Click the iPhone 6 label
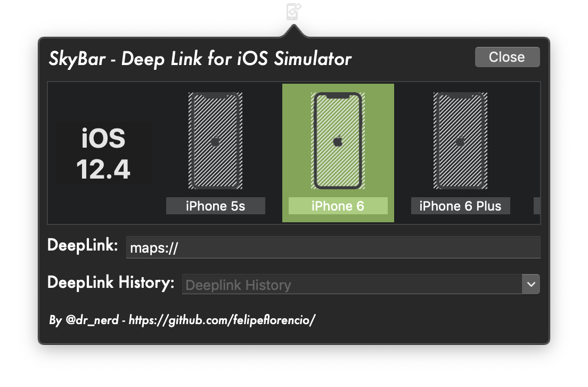Screen dimensions: 588x387 338,206
